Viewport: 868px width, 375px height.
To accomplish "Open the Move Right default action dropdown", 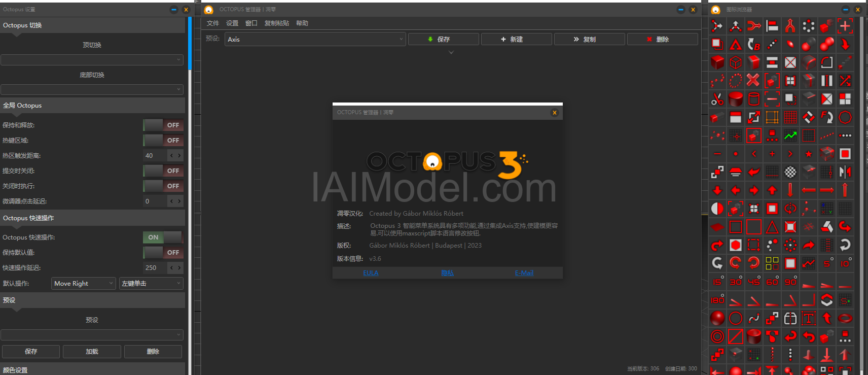I will (84, 284).
